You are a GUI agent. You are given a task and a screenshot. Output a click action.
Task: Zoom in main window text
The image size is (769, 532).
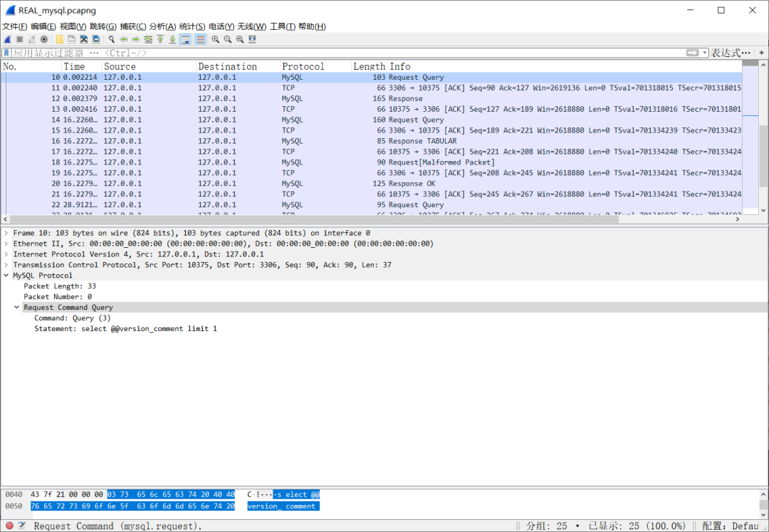click(215, 40)
